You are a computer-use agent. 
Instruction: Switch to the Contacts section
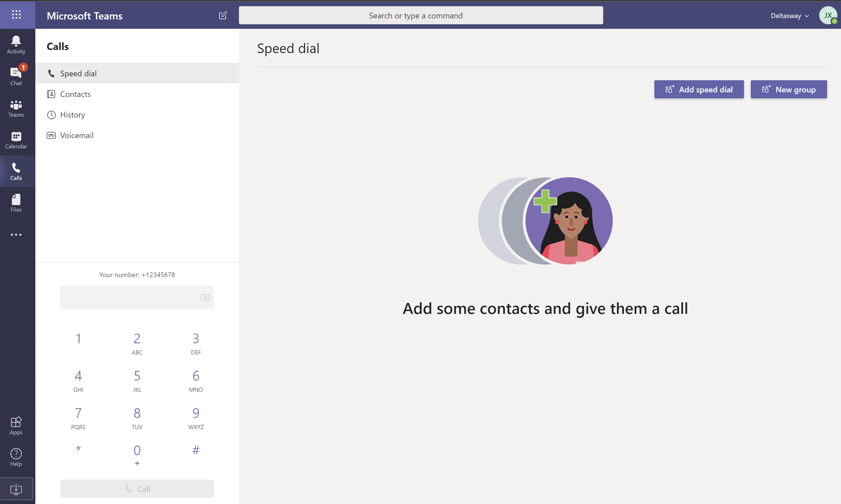[x=75, y=94]
